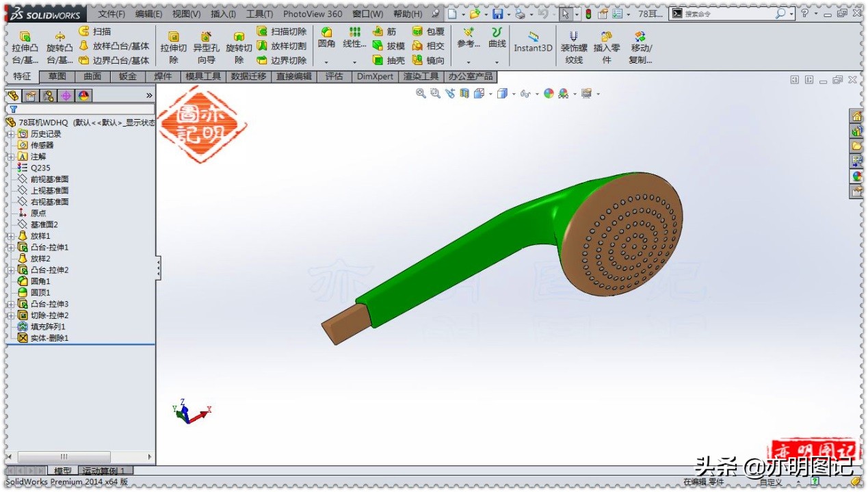868x492 pixels.
Task: Click the » chevron to reveal more panels
Action: click(149, 94)
